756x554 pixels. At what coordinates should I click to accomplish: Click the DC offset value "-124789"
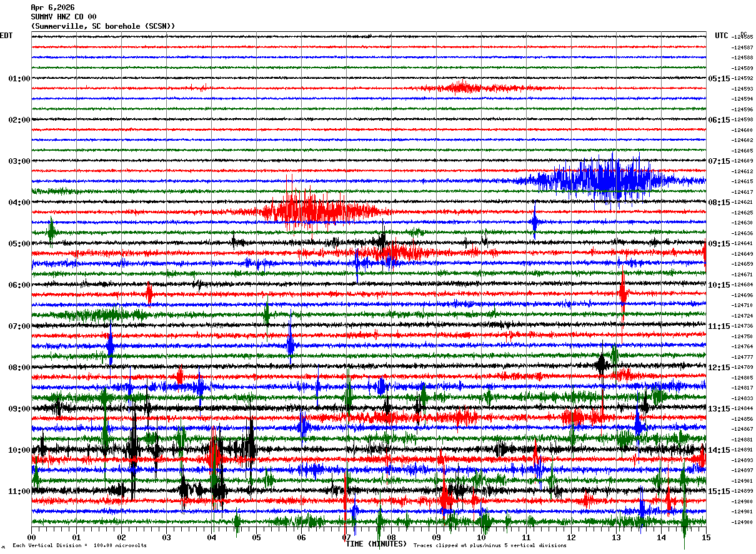click(742, 368)
